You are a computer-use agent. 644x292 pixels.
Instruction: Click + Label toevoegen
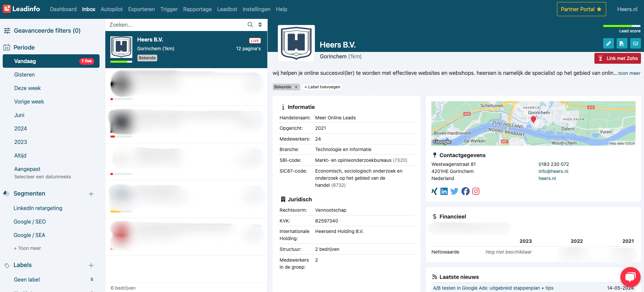pyautogui.click(x=322, y=87)
